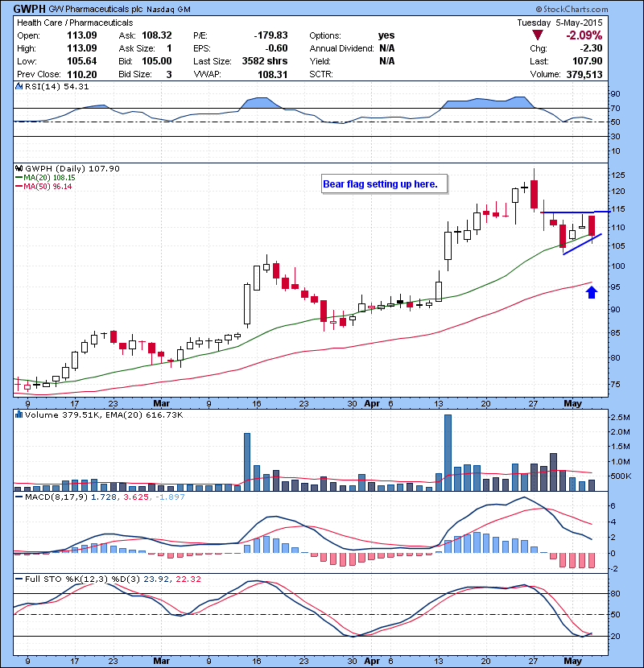This screenshot has height=668, width=644.
Task: Click the P/E value -179.83
Action: coord(270,35)
